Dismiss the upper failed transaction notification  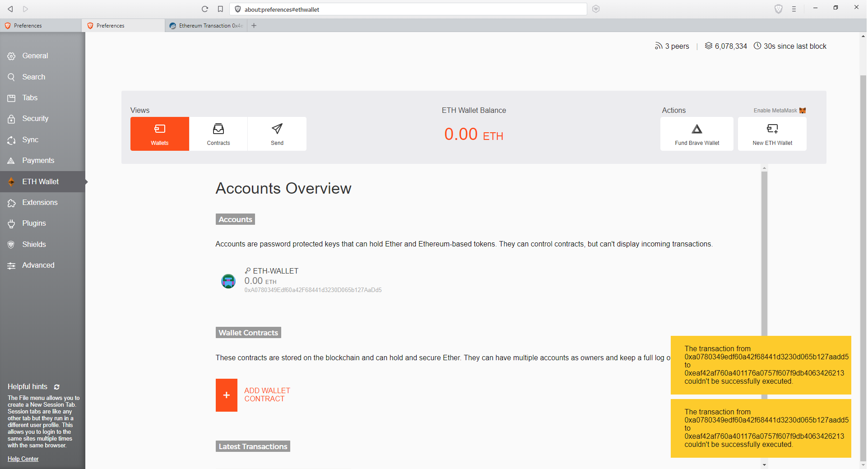click(x=761, y=365)
